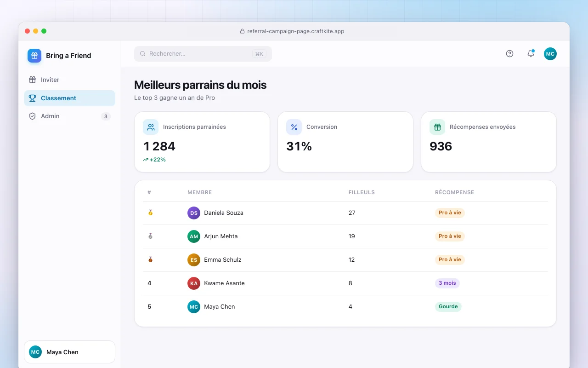
Task: Click Daniela Souza's Pro à vie badge
Action: (x=450, y=213)
